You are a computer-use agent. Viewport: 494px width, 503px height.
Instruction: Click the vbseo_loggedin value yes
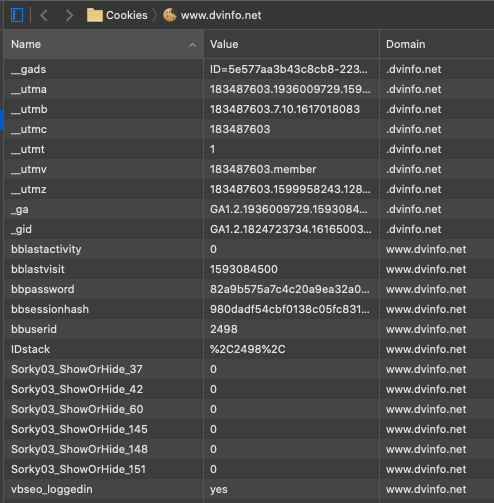(x=219, y=489)
